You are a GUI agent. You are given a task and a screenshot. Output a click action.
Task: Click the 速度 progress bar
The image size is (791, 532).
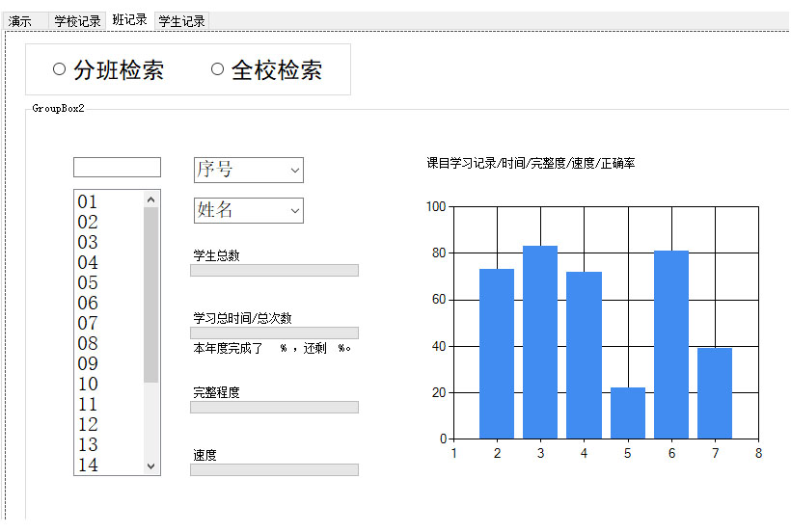tap(274, 470)
